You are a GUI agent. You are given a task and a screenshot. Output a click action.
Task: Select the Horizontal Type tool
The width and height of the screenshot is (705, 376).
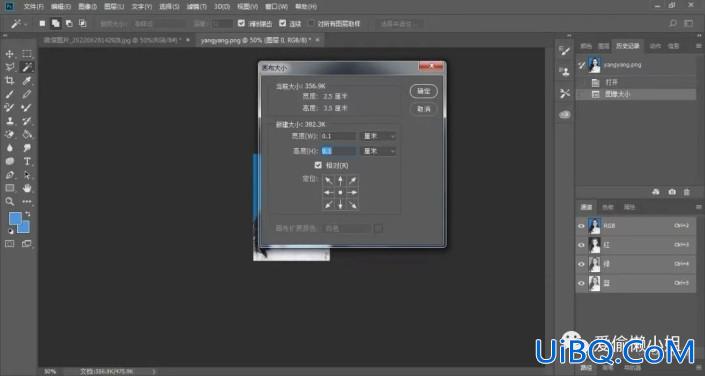27,161
